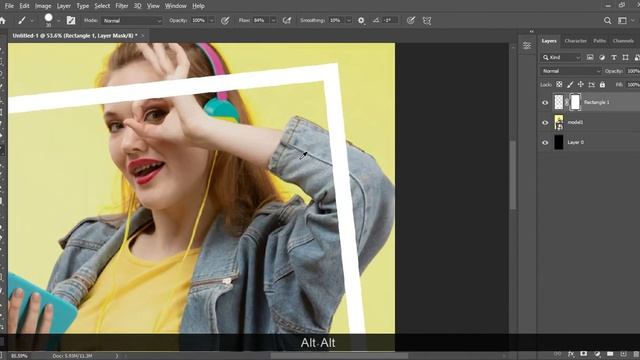This screenshot has width=640, height=360.
Task: Filter layers by adjustment layers icon
Action: pos(602,58)
